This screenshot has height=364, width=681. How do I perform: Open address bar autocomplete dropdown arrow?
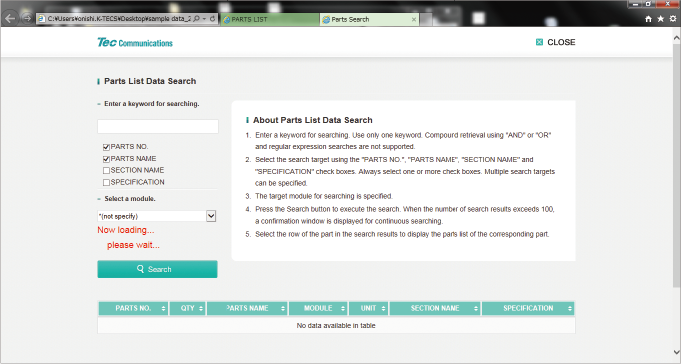pos(205,19)
